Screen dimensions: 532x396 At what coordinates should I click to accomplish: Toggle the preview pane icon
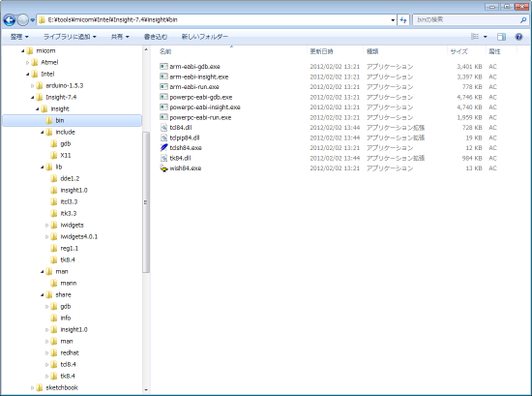click(501, 37)
